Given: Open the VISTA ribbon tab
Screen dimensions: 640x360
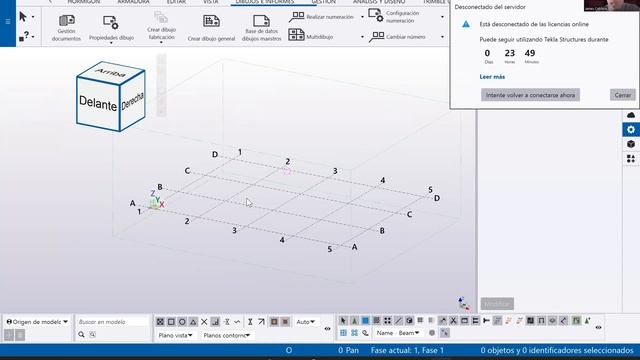Looking at the screenshot, I should 211,2.
